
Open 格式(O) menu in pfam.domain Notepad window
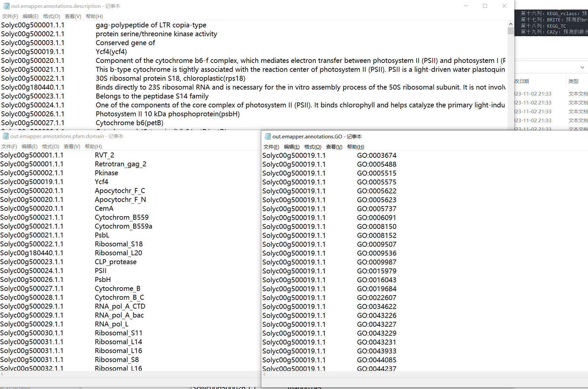point(50,147)
